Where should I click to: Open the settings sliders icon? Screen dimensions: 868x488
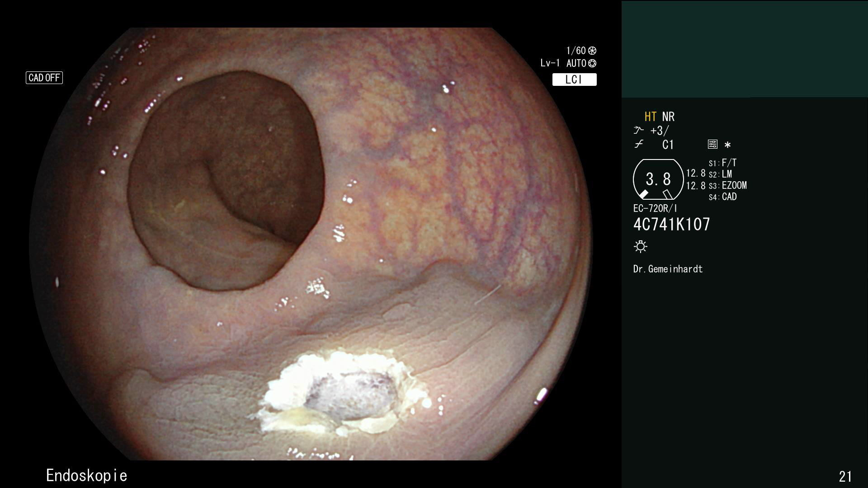(712, 145)
